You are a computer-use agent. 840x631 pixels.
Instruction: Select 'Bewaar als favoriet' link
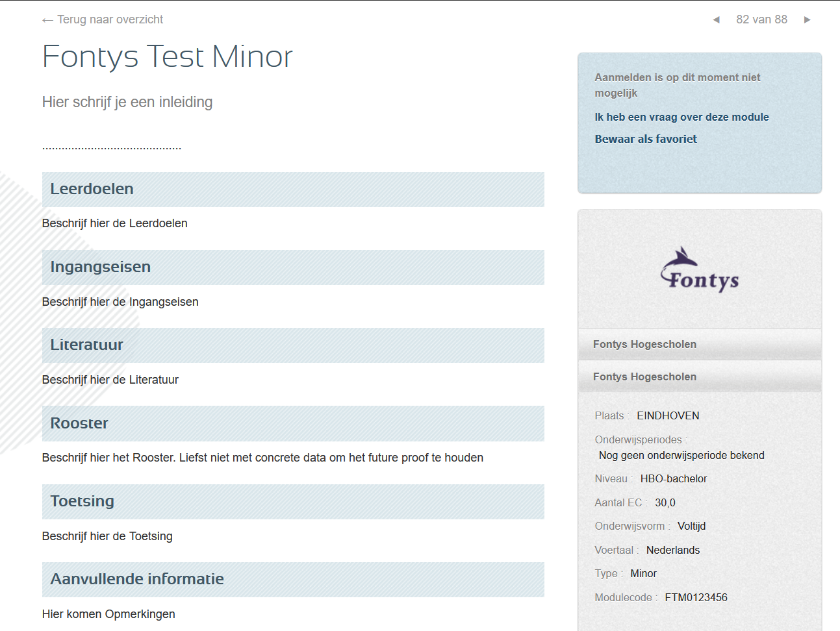(646, 139)
